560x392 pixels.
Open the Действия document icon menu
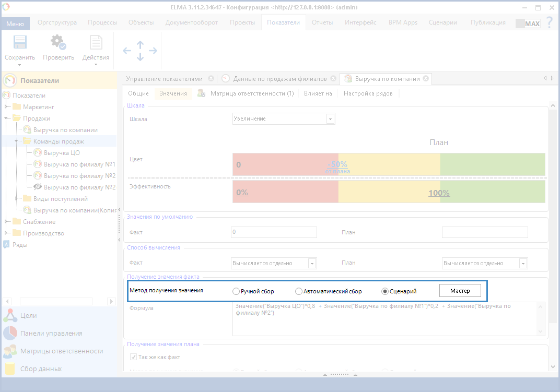(x=96, y=44)
